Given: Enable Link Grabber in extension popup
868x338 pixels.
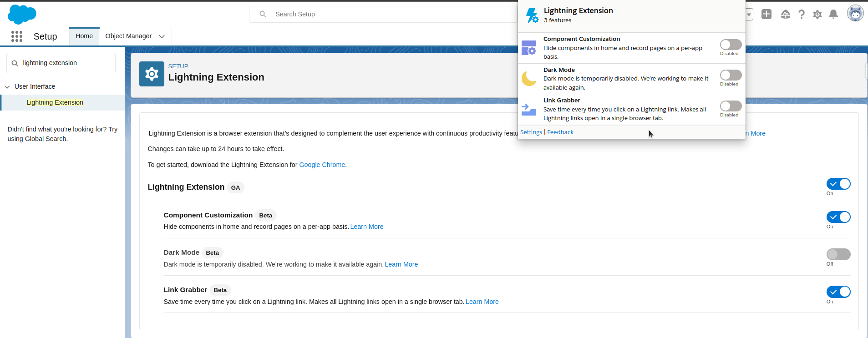Looking at the screenshot, I should click(x=731, y=106).
